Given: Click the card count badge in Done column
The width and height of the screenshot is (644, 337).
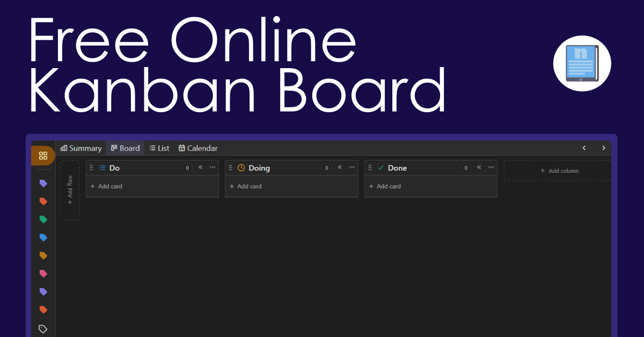Looking at the screenshot, I should (466, 168).
